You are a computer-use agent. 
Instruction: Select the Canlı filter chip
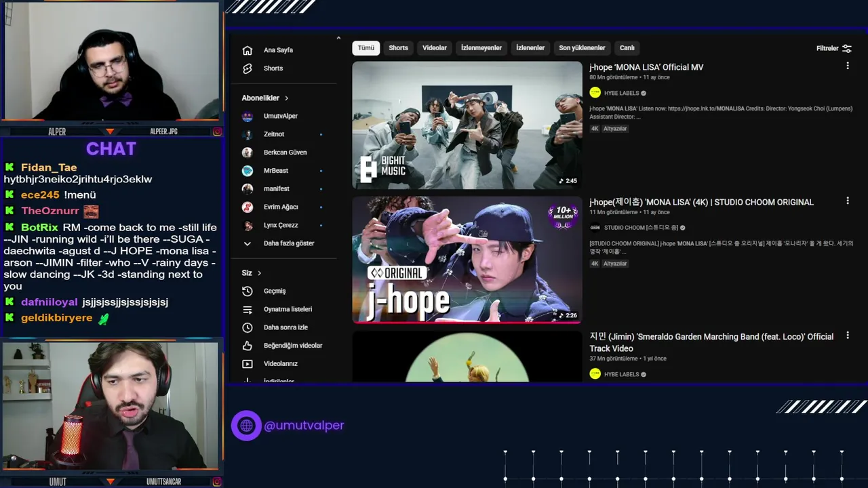[627, 48]
